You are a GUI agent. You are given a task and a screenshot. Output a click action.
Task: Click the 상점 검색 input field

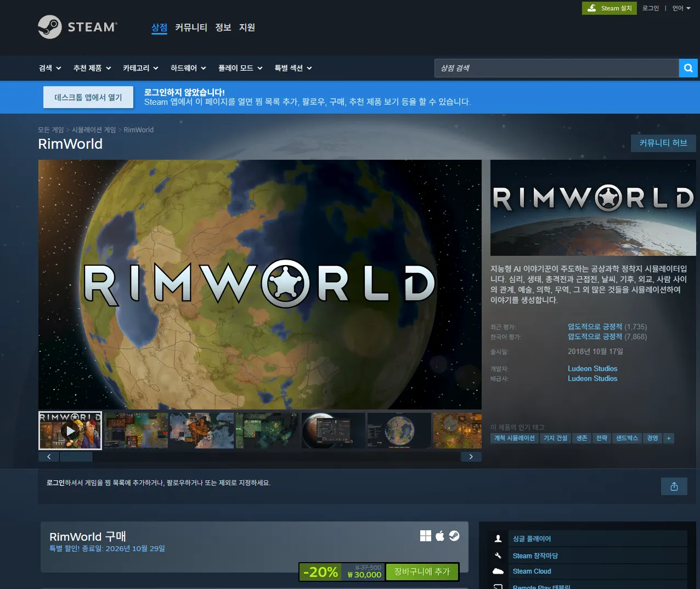(556, 68)
